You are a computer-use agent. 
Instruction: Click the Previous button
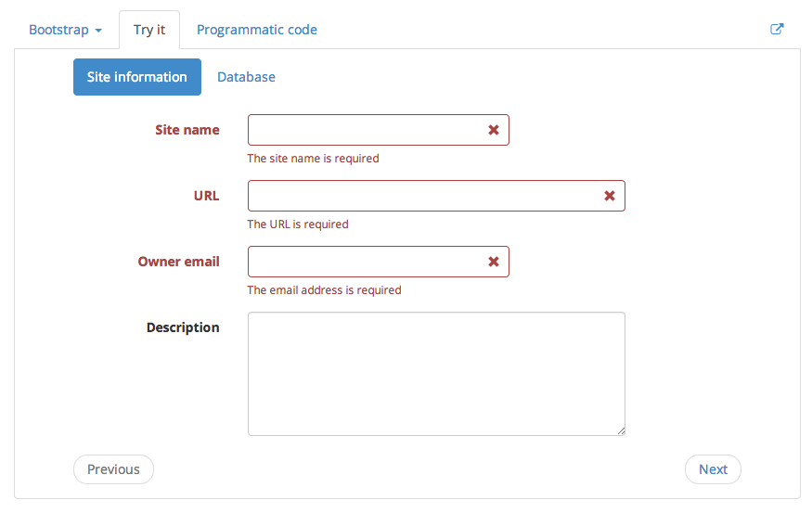click(x=113, y=469)
